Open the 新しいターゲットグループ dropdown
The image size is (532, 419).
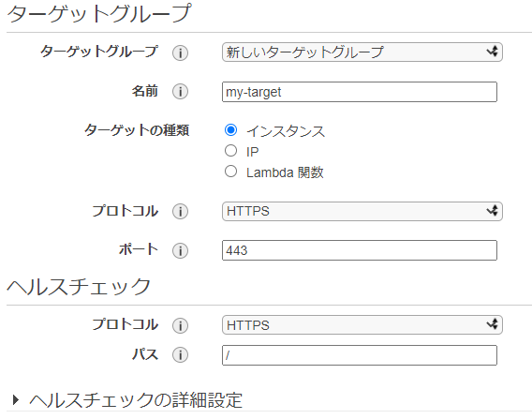click(362, 52)
